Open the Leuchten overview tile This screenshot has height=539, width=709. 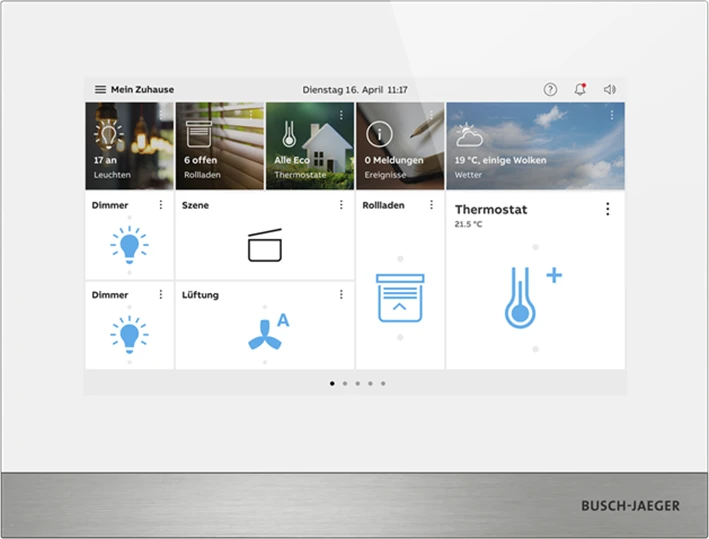pyautogui.click(x=129, y=146)
